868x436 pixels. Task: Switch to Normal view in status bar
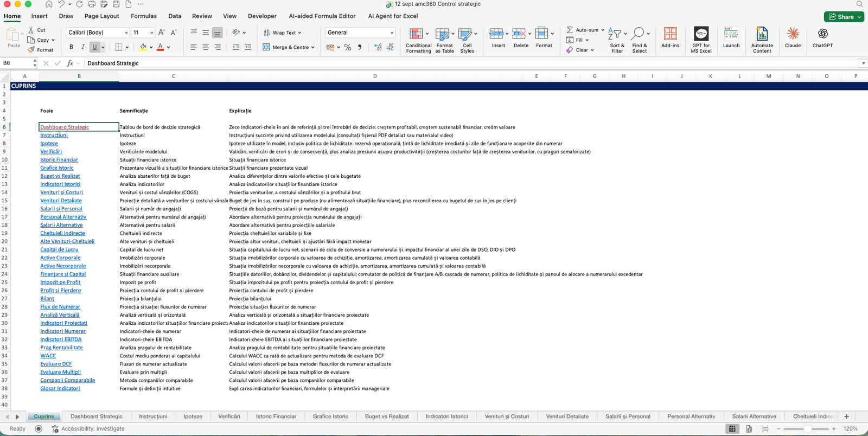coord(732,429)
